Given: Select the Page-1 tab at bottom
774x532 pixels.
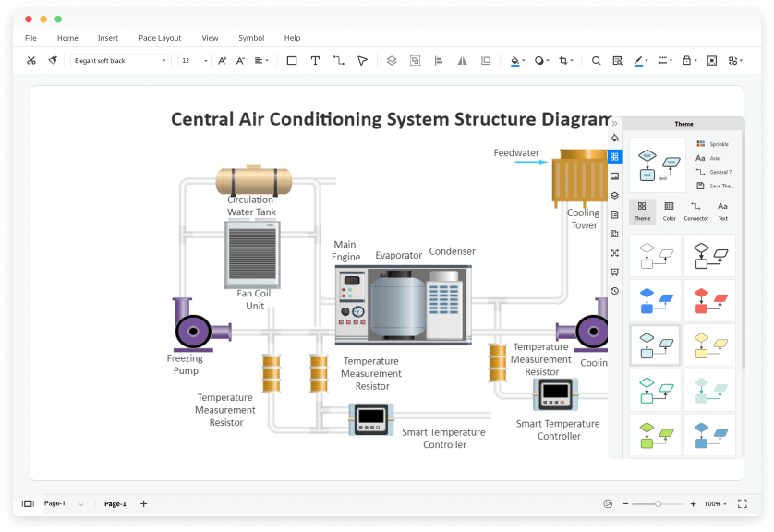Looking at the screenshot, I should coord(115,504).
